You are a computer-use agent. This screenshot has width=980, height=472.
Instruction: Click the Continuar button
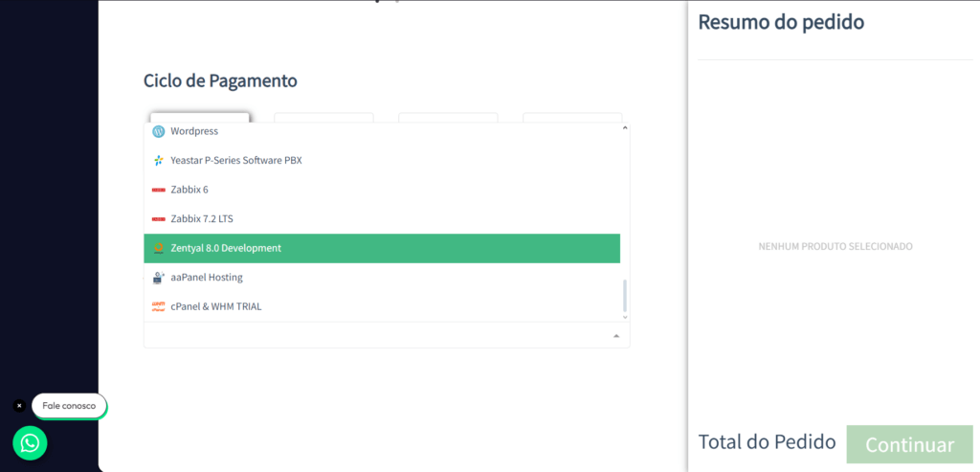pyautogui.click(x=909, y=444)
